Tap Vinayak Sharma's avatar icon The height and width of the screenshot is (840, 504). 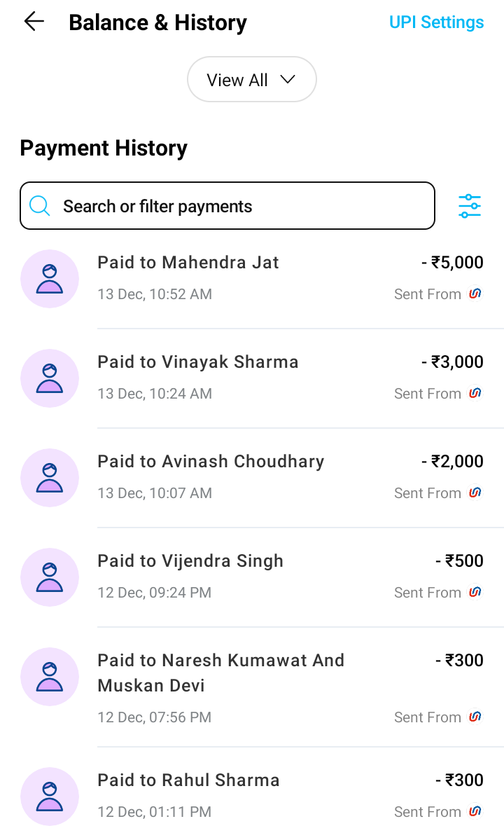50,378
